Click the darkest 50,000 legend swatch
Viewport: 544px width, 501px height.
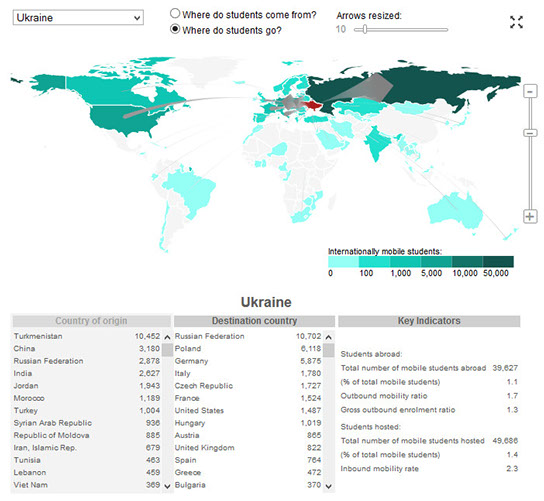click(x=498, y=261)
